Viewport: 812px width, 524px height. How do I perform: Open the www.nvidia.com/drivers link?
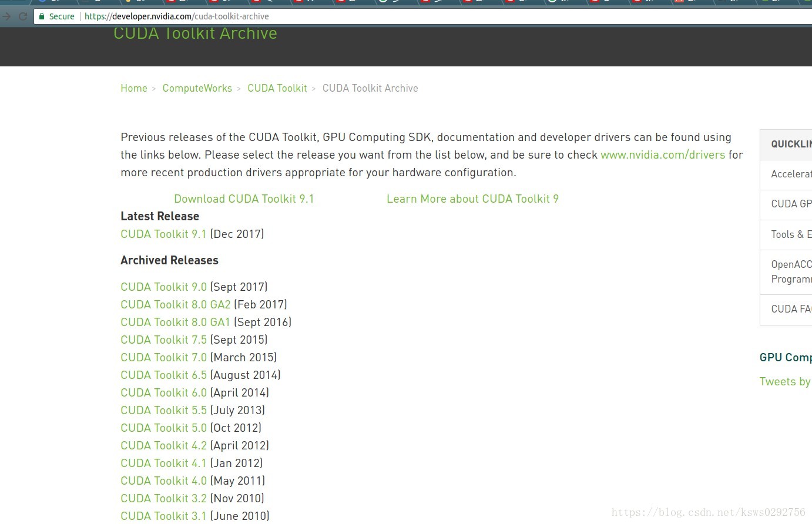pyautogui.click(x=663, y=155)
